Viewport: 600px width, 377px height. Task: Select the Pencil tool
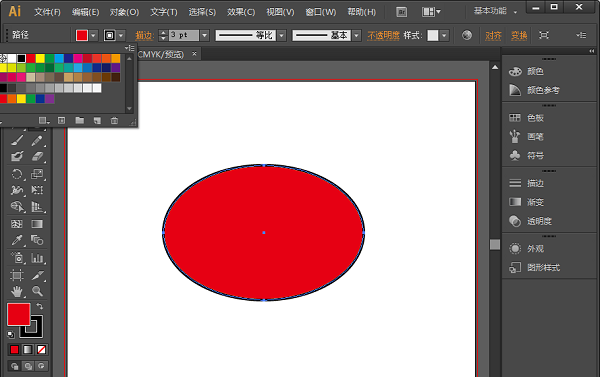tap(37, 140)
